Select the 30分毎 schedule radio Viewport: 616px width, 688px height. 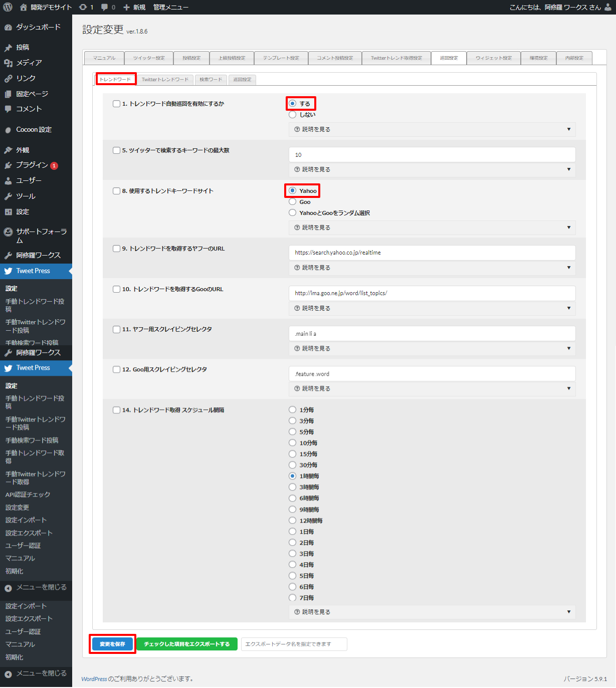coord(293,465)
